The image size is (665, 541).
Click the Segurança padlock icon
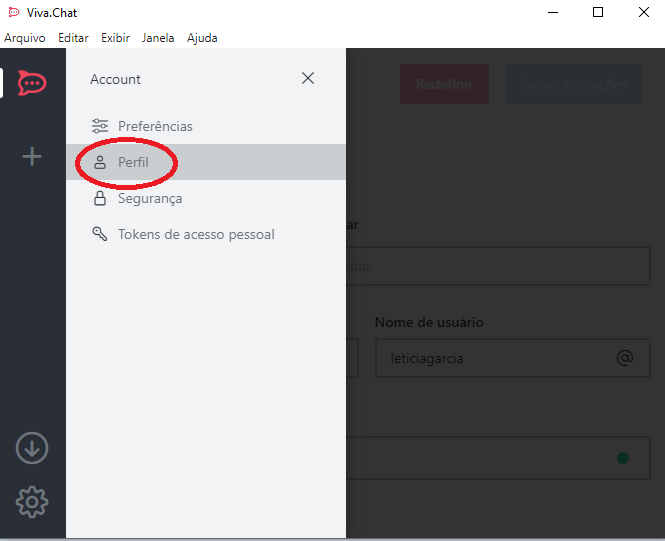click(x=99, y=198)
